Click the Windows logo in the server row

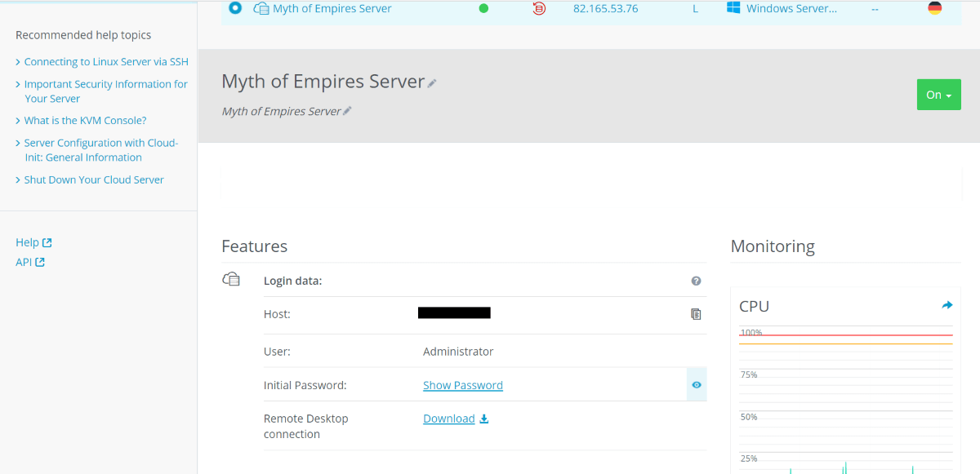click(733, 8)
